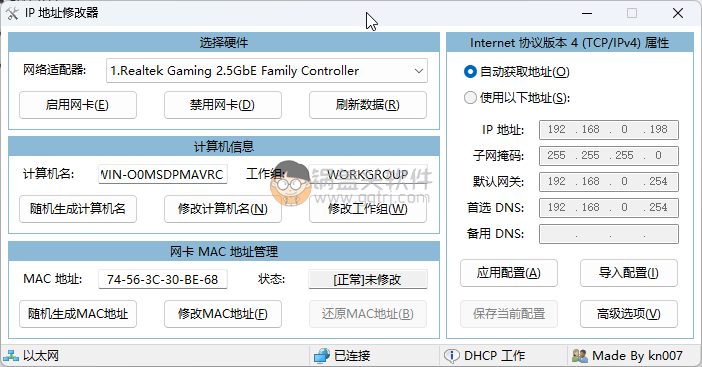Image resolution: width=702 pixels, height=367 pixels.
Task: Click the connected globe icon in status bar
Action: click(321, 356)
